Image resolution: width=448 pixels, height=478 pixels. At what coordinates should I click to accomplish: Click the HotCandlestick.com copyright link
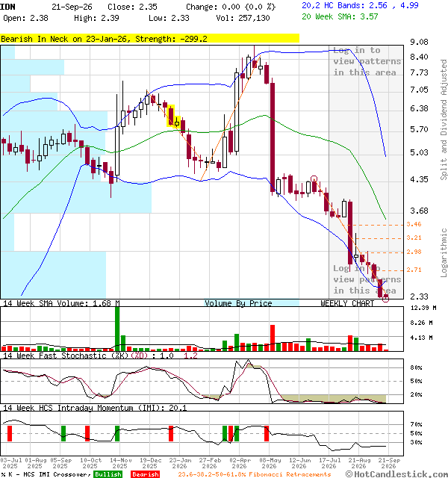click(x=396, y=474)
